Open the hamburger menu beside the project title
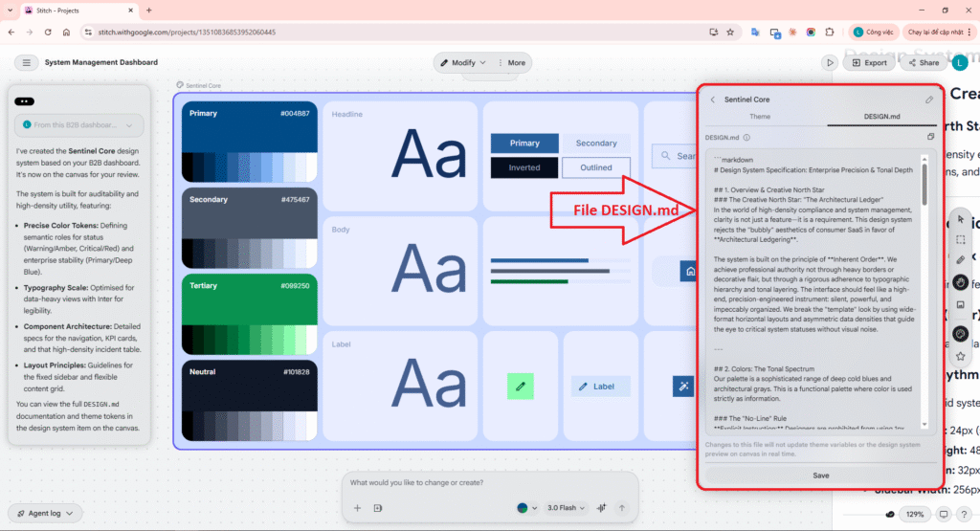The image size is (980, 531). pos(24,63)
